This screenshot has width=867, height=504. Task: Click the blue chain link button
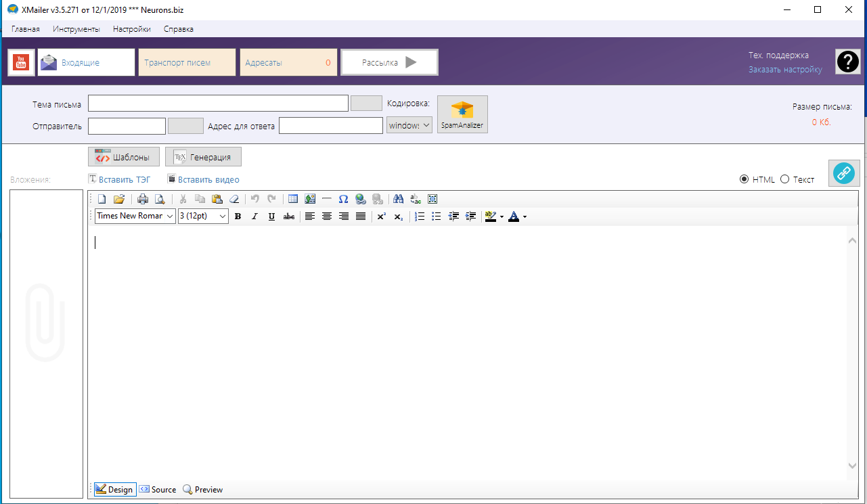click(843, 173)
